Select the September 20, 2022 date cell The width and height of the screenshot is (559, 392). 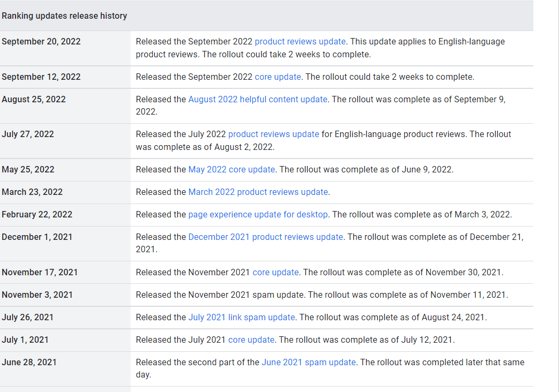tap(65, 48)
